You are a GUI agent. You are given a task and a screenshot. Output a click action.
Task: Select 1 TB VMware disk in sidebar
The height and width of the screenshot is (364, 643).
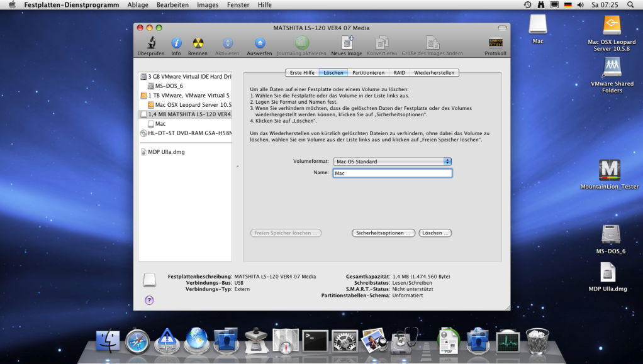pyautogui.click(x=186, y=96)
